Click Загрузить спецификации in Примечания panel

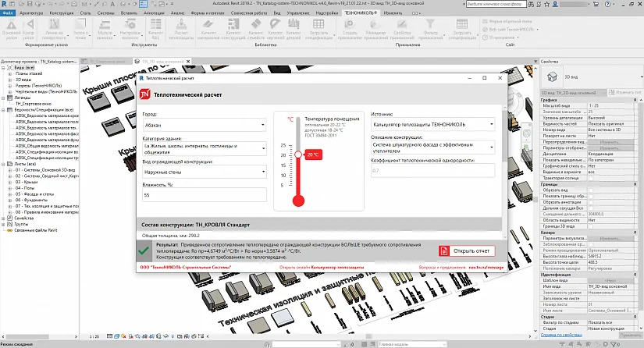462,29
